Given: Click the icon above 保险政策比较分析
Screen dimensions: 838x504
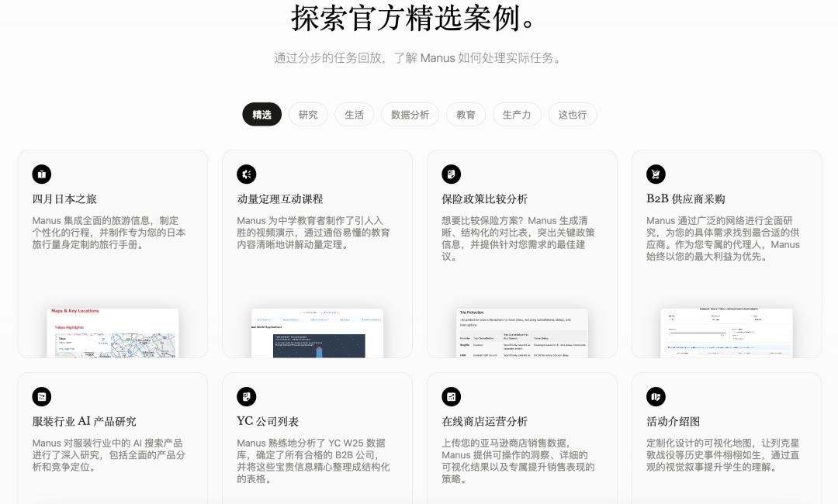Looking at the screenshot, I should 452,174.
